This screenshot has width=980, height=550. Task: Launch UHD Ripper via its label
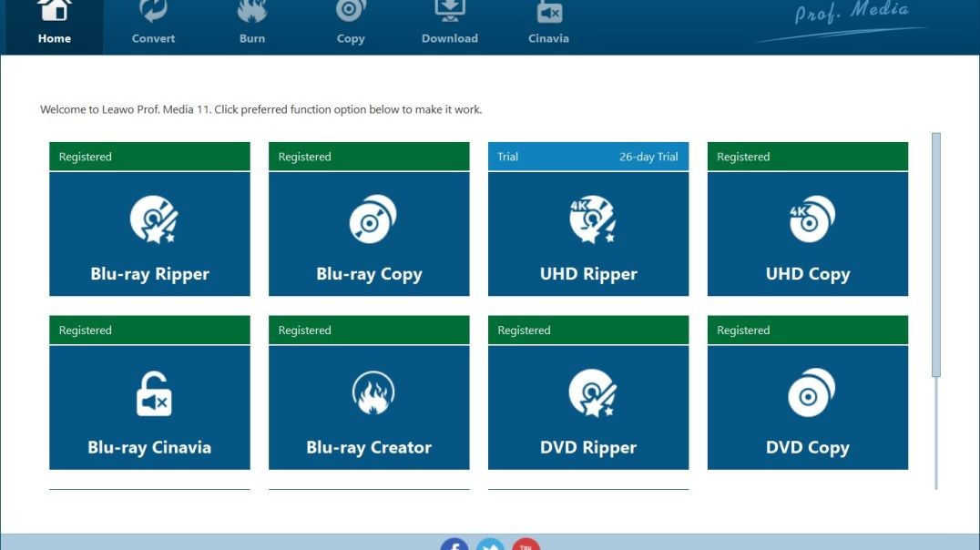(588, 274)
